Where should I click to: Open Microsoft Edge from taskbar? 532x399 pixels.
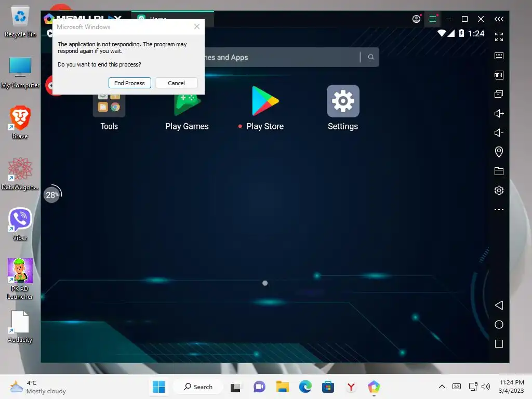coord(305,387)
